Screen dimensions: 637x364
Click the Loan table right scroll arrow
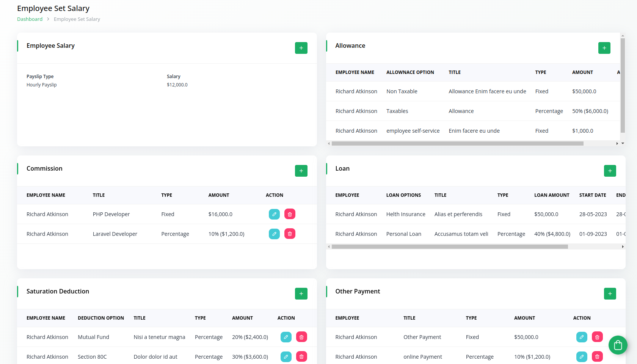tap(623, 247)
